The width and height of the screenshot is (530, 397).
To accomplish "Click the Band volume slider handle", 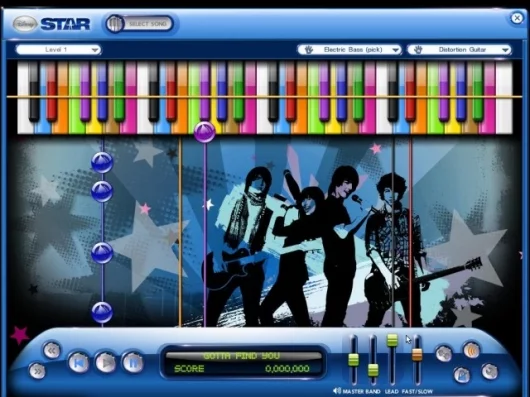I will pyautogui.click(x=373, y=370).
